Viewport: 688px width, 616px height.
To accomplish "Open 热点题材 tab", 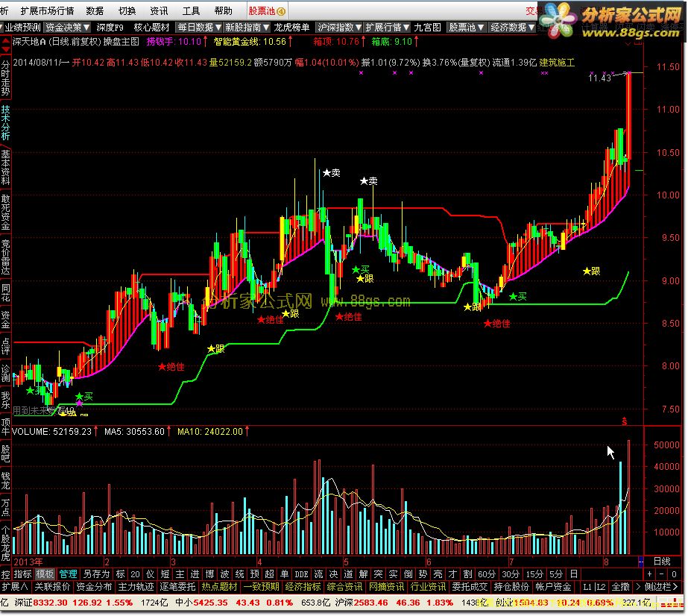I will (219, 587).
